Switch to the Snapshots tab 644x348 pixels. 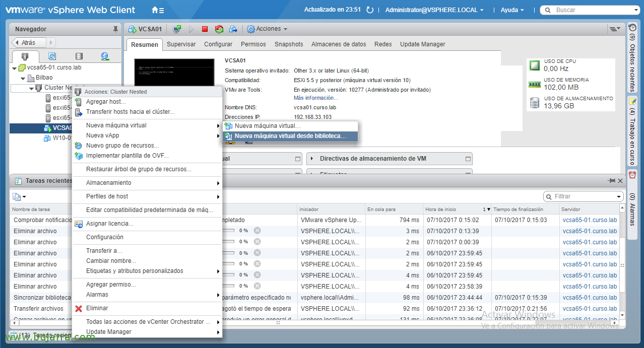click(289, 44)
